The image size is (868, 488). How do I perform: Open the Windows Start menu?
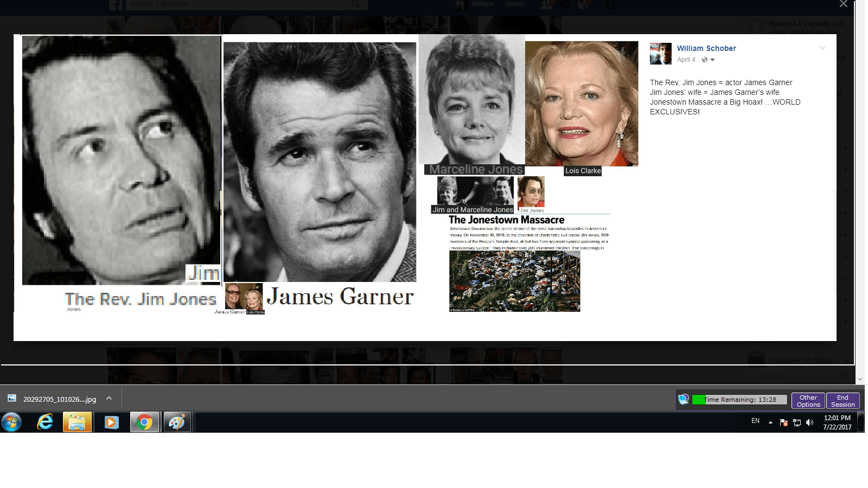click(11, 422)
